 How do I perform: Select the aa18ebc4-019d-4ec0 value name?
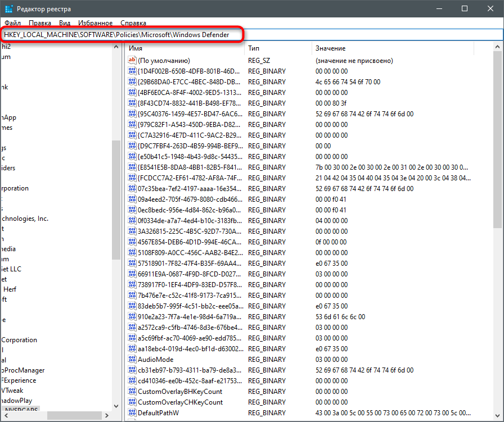click(191, 349)
